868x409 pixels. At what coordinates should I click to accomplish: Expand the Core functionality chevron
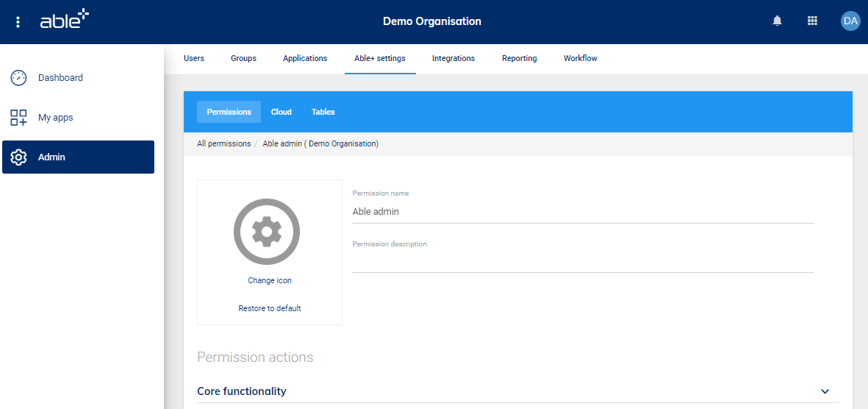(x=825, y=391)
